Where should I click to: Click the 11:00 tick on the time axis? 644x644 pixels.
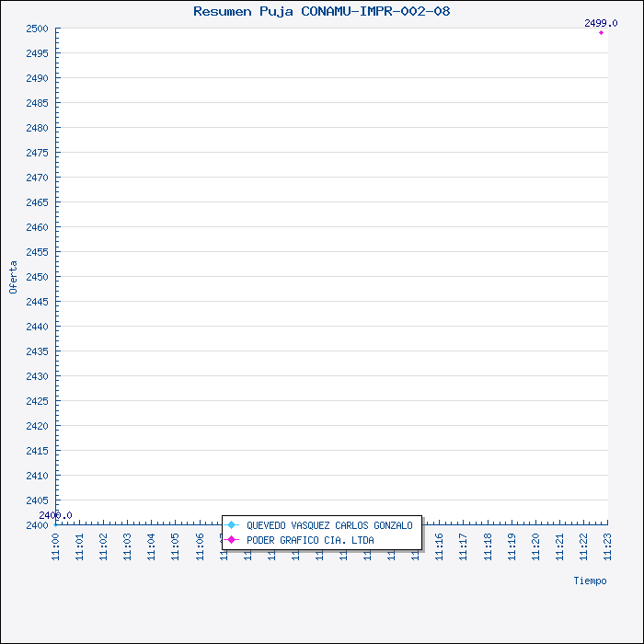56,546
